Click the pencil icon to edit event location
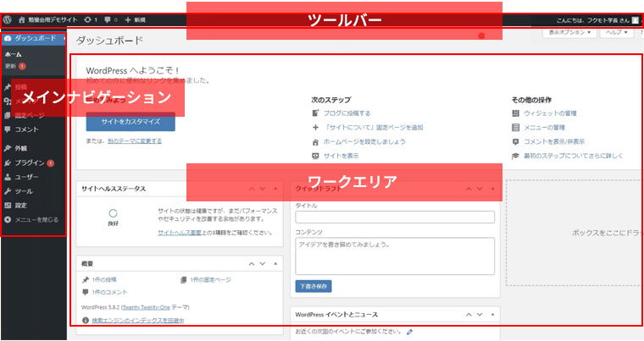The height and width of the screenshot is (341, 644). (409, 332)
